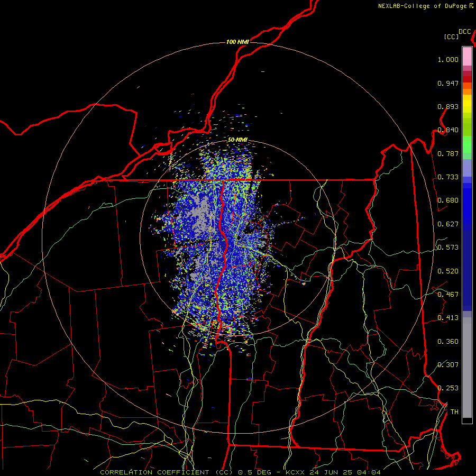The height and width of the screenshot is (476, 476).
Task: Select the 0.893 legend value
Action: (x=448, y=106)
